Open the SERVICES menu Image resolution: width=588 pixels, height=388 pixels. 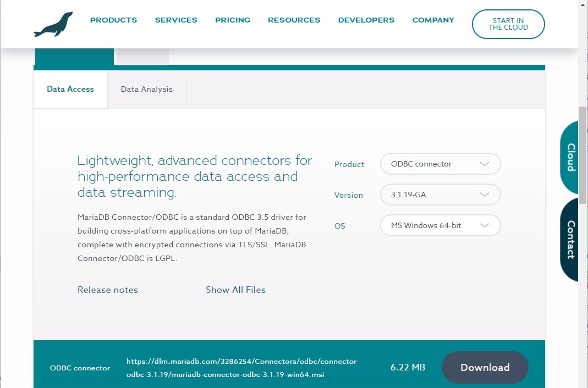pos(176,20)
